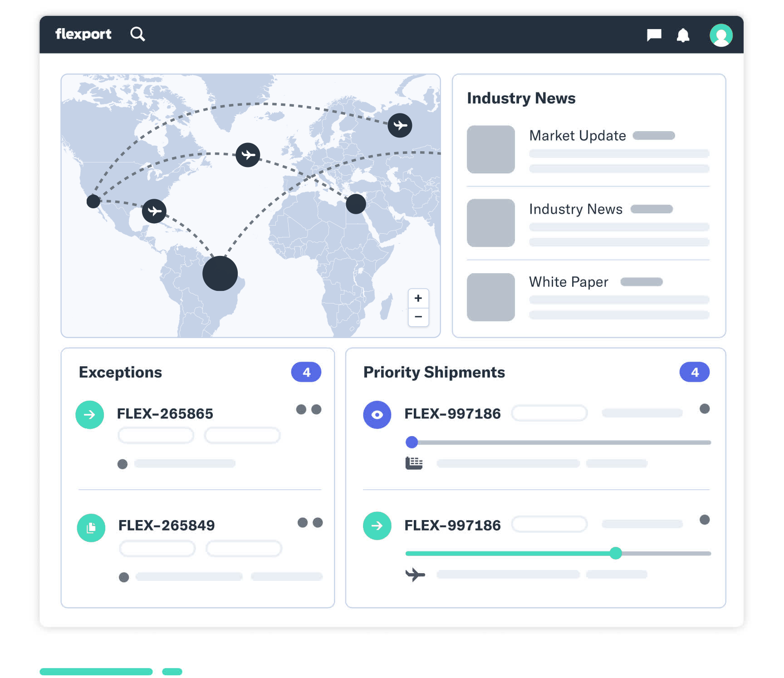Click the second tag pill under FLEX-265849

pos(244,548)
